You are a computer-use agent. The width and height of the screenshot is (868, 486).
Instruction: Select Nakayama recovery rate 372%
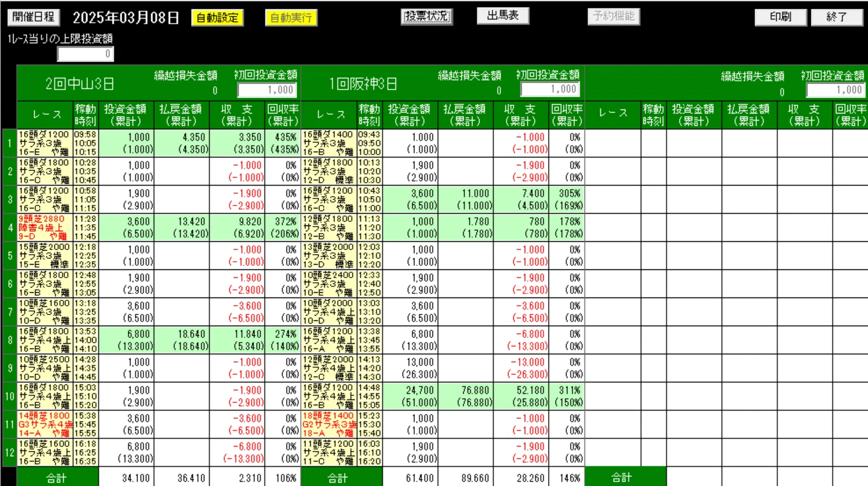point(286,221)
